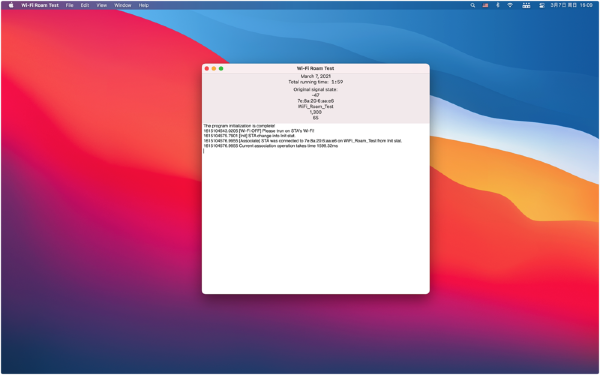Open the Apple menu
Screen dimensions: 600x375
11,5
